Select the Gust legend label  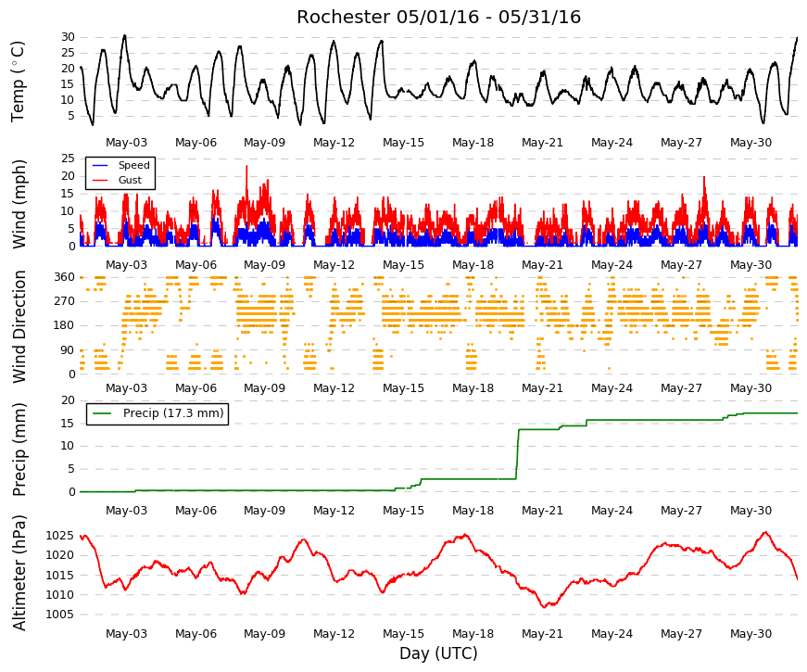pyautogui.click(x=130, y=180)
